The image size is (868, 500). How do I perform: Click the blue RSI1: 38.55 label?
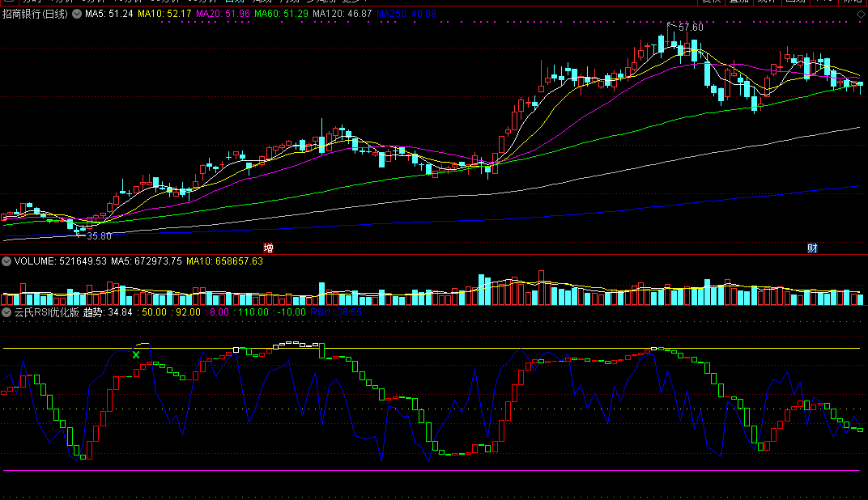[336, 312]
